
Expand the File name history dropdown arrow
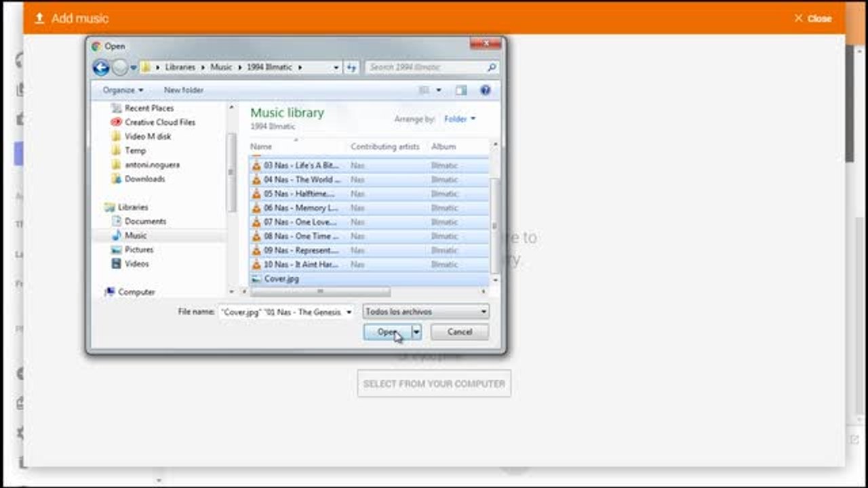[349, 312]
